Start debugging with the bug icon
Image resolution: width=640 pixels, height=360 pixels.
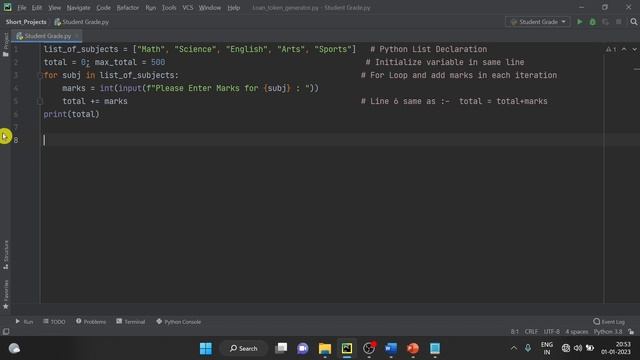pos(593,22)
